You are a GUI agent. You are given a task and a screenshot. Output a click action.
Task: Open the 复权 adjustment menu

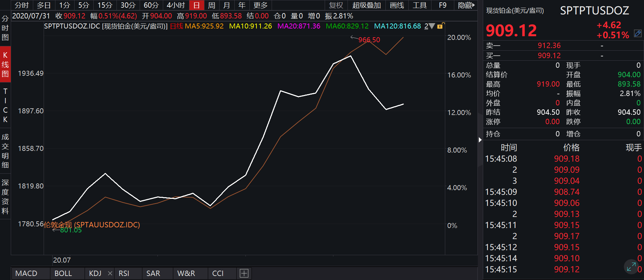pyautogui.click(x=336, y=5)
